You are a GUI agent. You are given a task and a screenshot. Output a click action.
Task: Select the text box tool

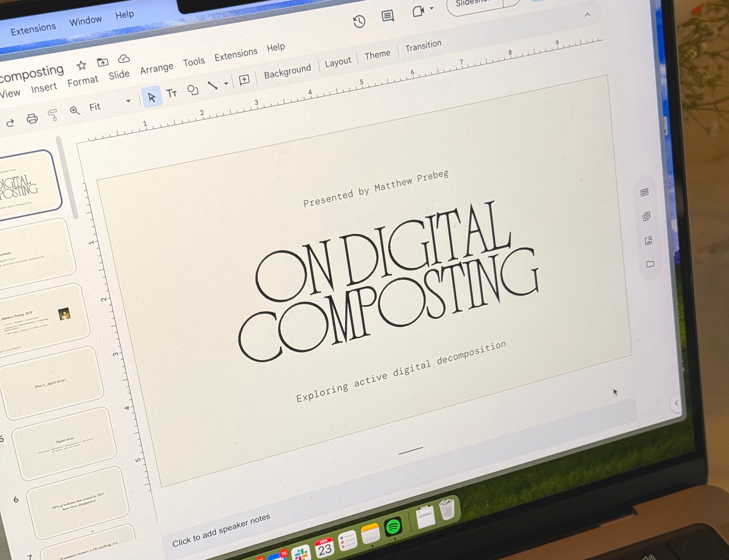pyautogui.click(x=171, y=93)
